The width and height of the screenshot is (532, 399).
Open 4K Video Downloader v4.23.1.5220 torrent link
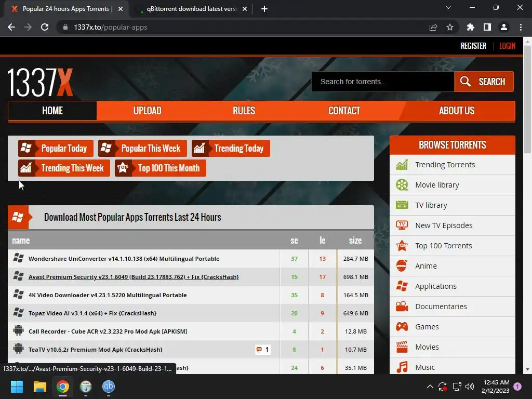(x=108, y=295)
